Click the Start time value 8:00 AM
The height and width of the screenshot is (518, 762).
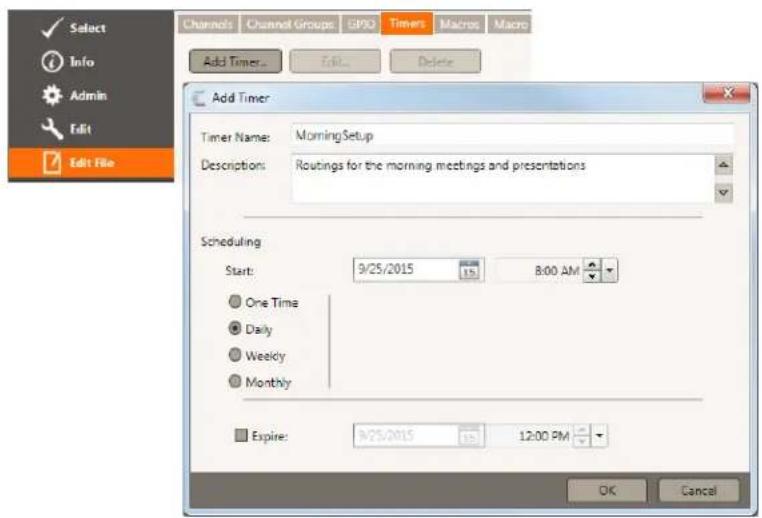click(x=556, y=271)
